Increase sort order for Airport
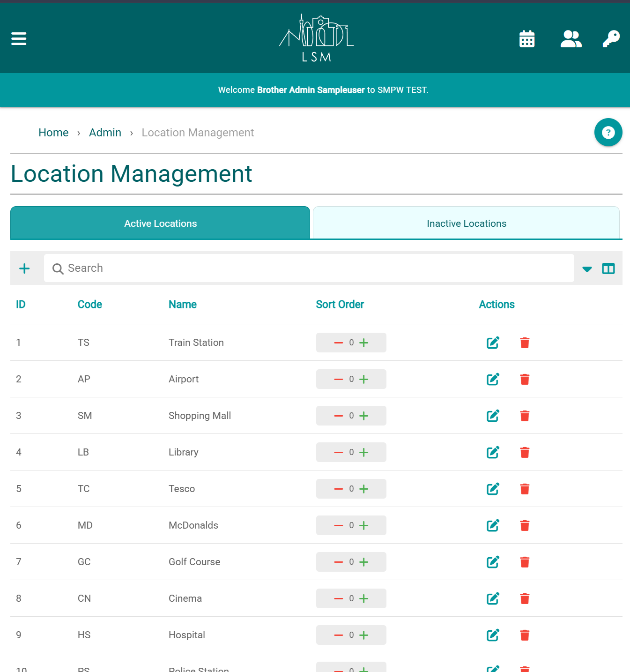This screenshot has width=630, height=672. (x=364, y=379)
